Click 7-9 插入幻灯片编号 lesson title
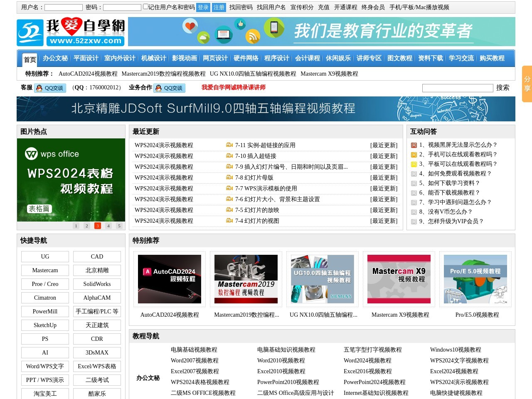 291,167
